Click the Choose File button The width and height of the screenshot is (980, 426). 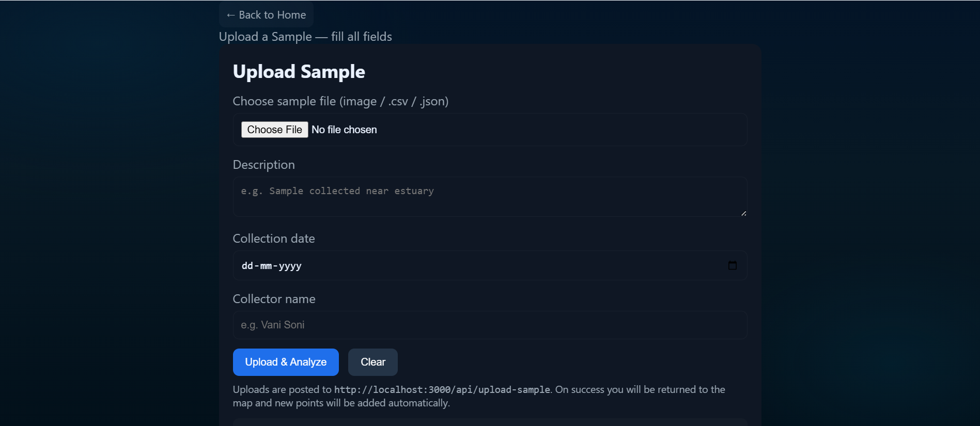point(274,129)
